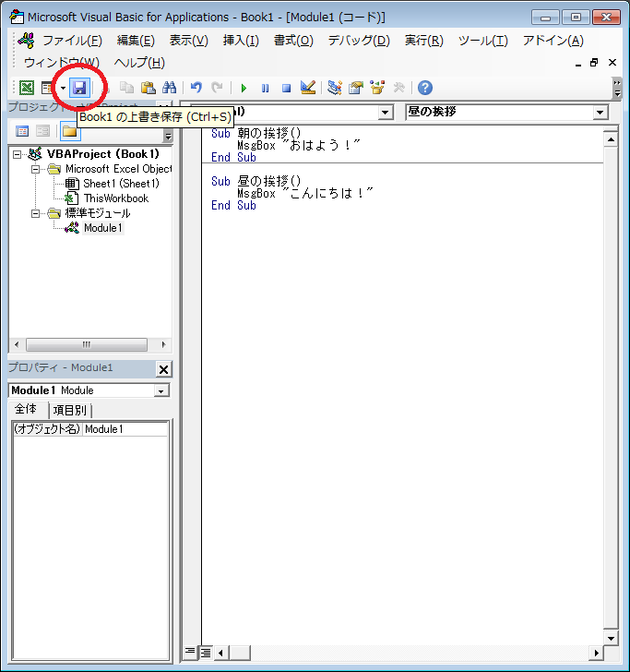The image size is (630, 672).
Task: Open the Find (binoculars) tool
Action: tap(169, 88)
